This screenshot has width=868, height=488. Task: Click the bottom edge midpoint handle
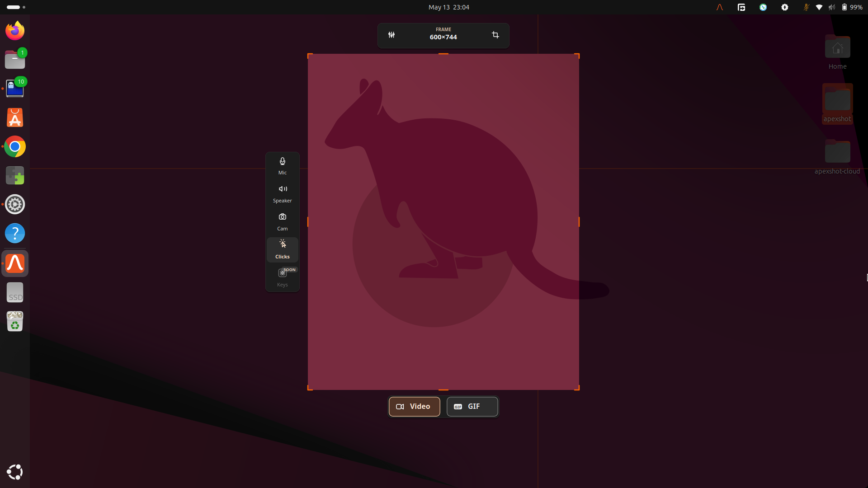tap(443, 389)
